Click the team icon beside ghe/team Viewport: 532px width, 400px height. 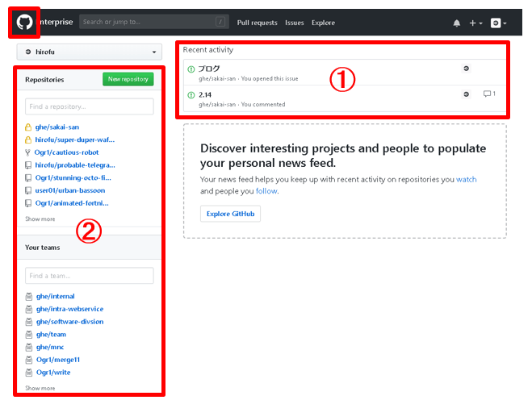click(29, 335)
